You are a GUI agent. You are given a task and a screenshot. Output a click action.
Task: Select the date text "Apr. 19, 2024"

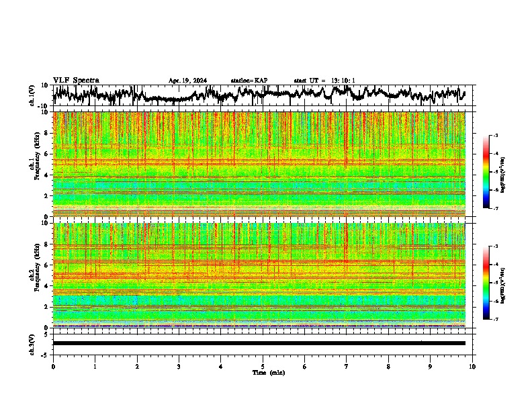[x=187, y=81]
